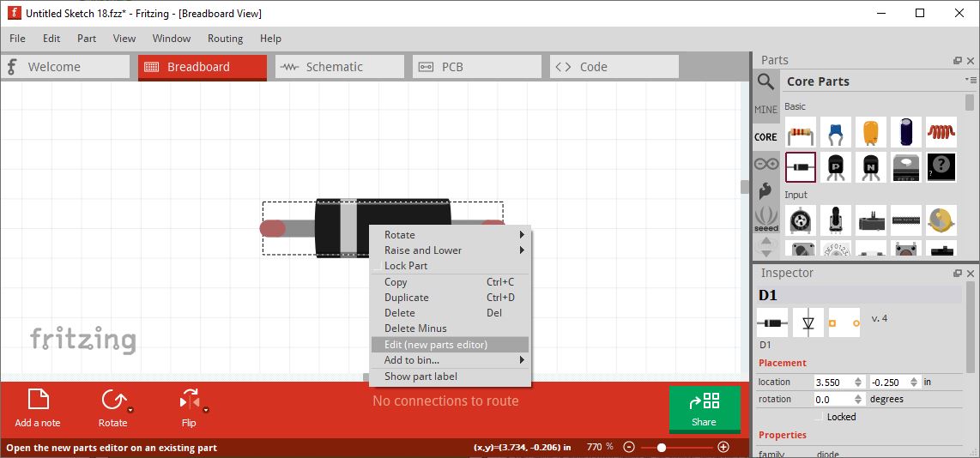
Task: Open the CORE parts bin
Action: (765, 137)
